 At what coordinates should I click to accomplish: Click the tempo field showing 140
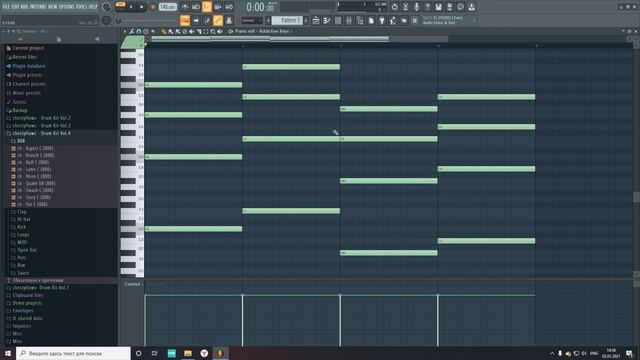click(167, 7)
